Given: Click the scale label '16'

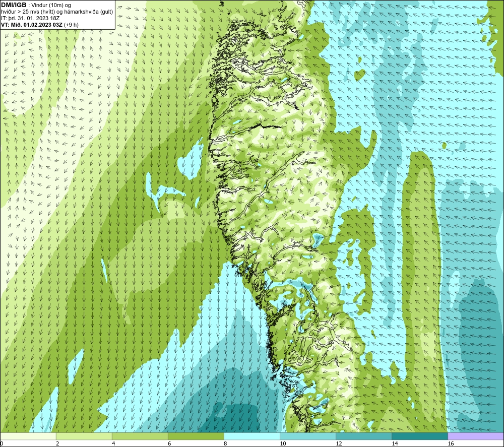Looking at the screenshot, I should pyautogui.click(x=451, y=444).
